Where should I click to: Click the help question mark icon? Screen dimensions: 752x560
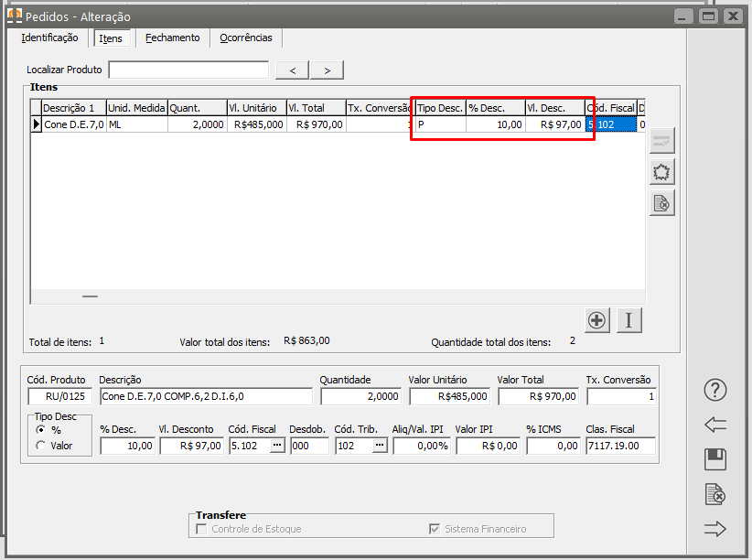714,390
